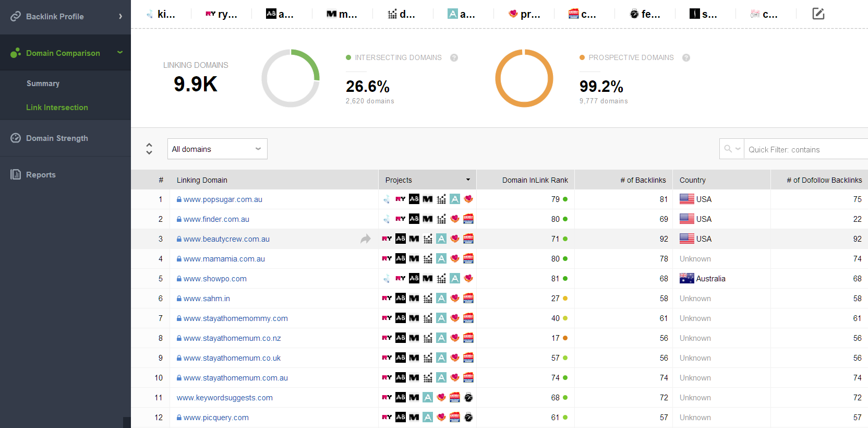Sort by the Domain InLink Rank column header

point(535,180)
